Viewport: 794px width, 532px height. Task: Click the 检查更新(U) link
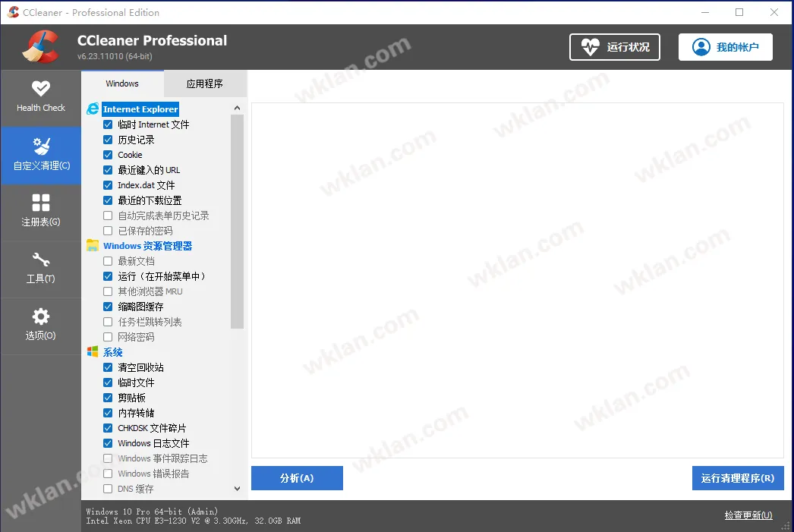748,515
